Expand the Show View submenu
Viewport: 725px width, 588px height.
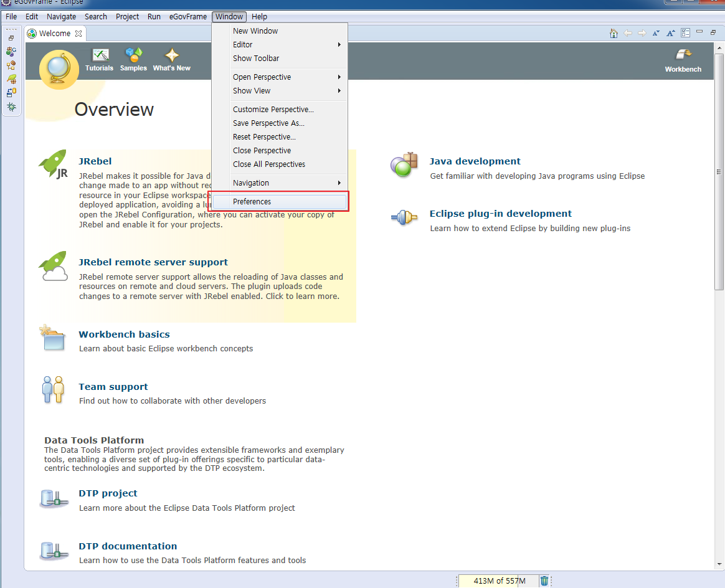coord(280,90)
